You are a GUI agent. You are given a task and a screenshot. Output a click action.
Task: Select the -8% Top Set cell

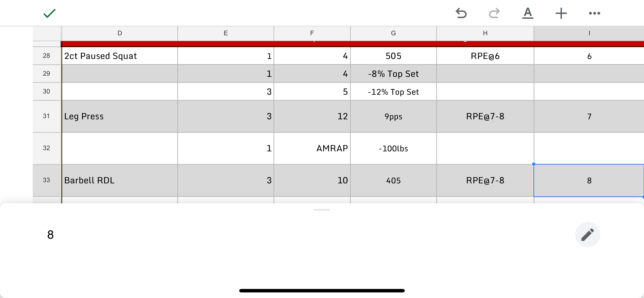tap(393, 74)
